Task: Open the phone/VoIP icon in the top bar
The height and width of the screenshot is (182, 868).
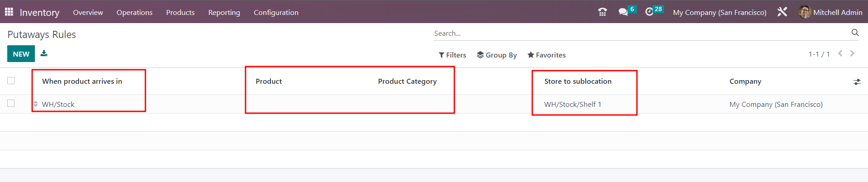Action: [x=603, y=12]
